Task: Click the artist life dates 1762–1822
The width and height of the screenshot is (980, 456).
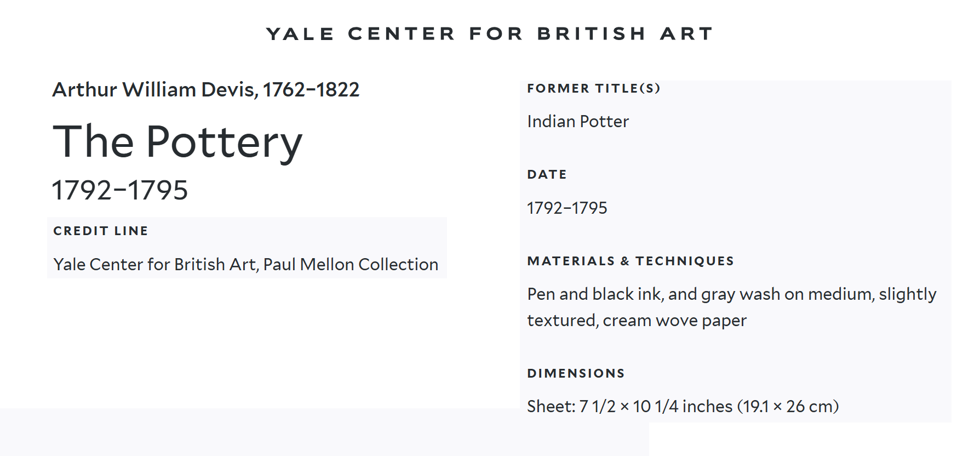Action: [x=311, y=89]
